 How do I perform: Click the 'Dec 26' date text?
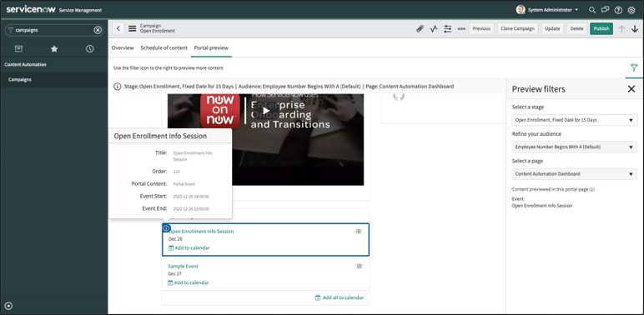pos(175,239)
